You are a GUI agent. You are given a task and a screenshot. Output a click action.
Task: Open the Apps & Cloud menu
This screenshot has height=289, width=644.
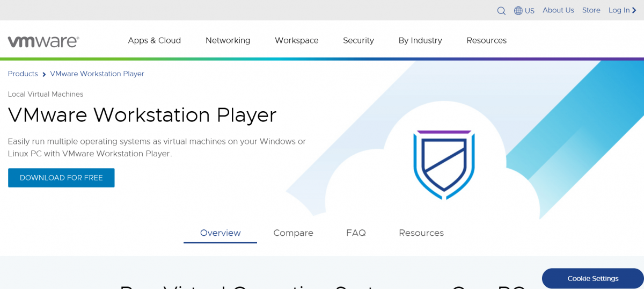(154, 40)
